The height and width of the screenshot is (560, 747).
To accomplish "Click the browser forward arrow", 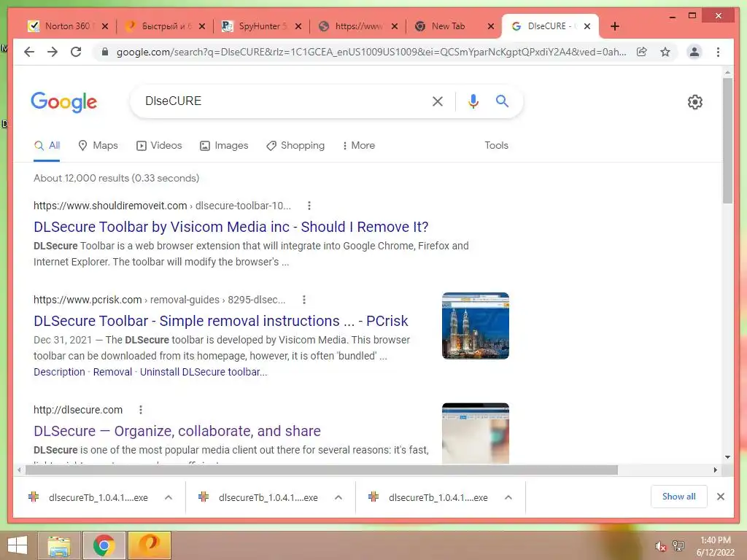I will tap(53, 52).
